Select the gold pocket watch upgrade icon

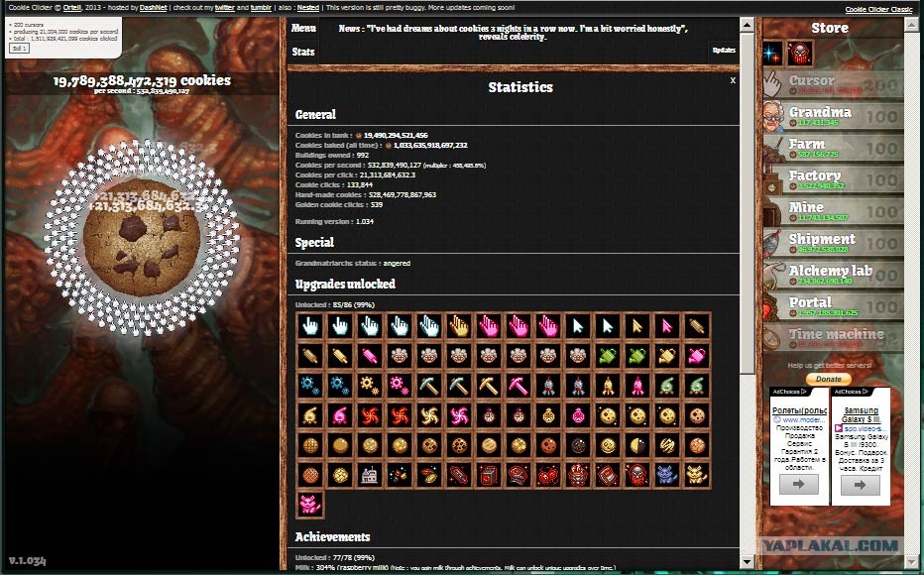548,415
